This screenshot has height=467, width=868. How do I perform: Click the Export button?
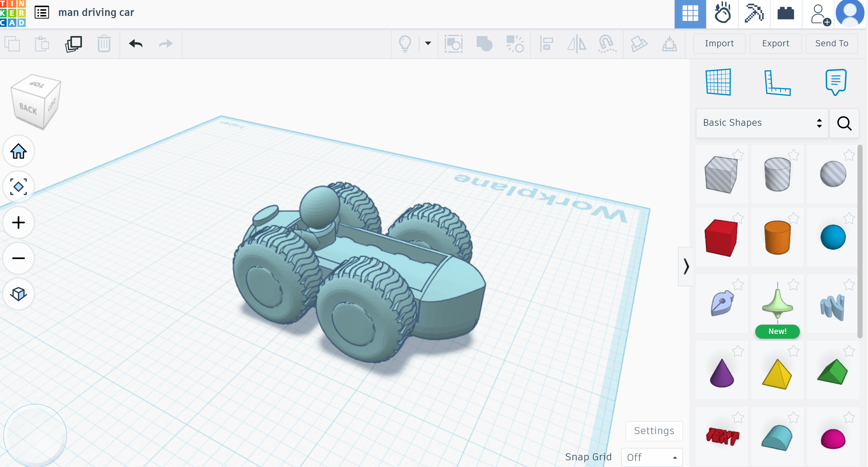[x=775, y=43]
